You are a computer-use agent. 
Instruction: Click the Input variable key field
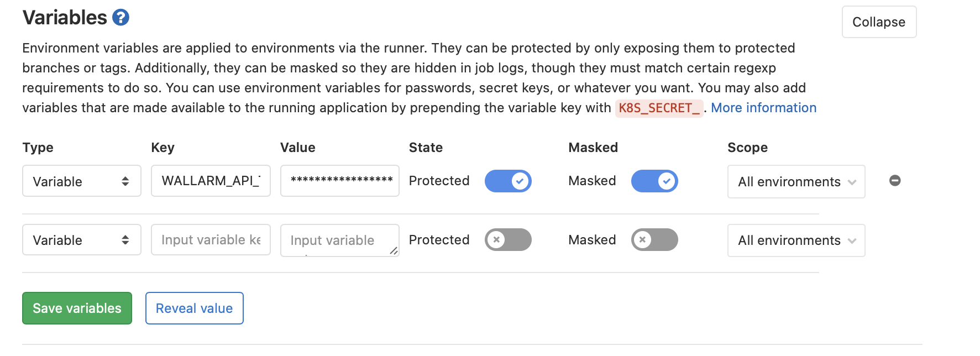click(x=210, y=239)
